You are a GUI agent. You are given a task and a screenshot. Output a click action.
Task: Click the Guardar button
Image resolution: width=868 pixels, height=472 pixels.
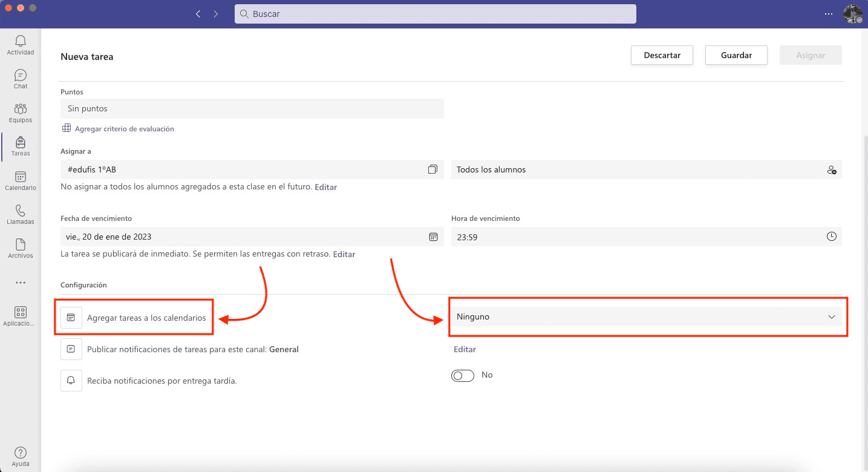click(x=736, y=55)
